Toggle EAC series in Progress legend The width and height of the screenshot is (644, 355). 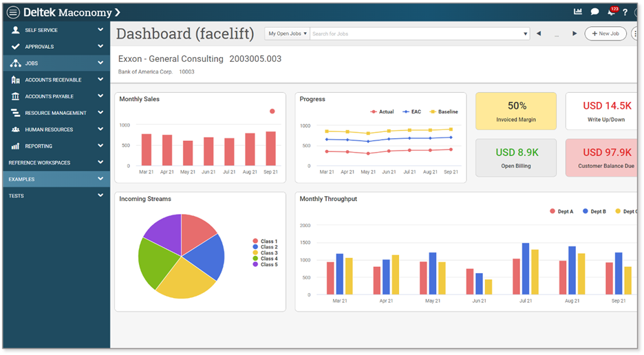coord(412,111)
